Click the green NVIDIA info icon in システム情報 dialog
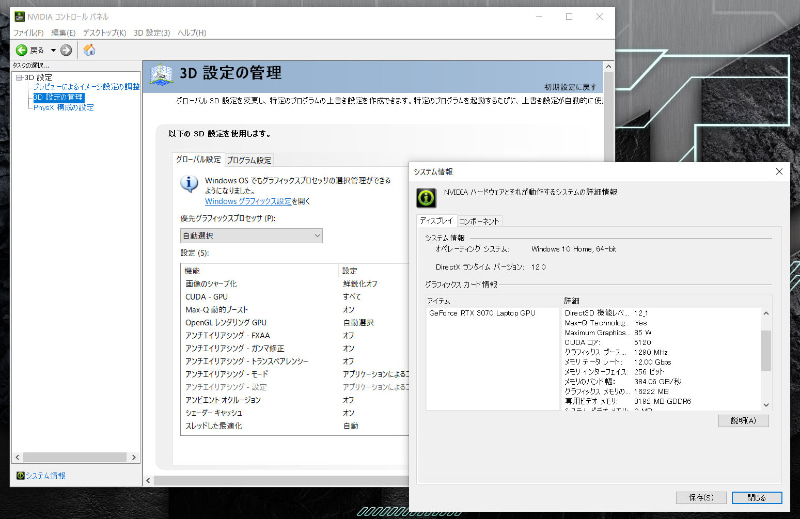Image resolution: width=800 pixels, height=519 pixels. [426, 197]
